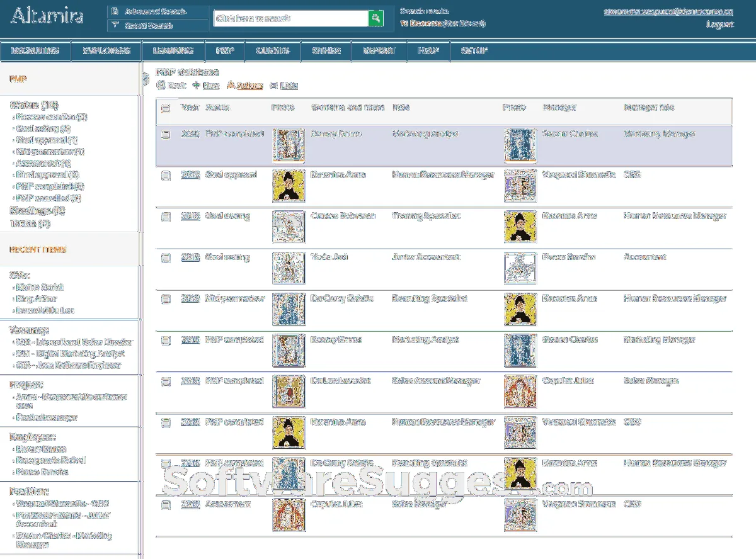This screenshot has width=756, height=559.
Task: Select the Assessment row checkbox
Action: (166, 505)
